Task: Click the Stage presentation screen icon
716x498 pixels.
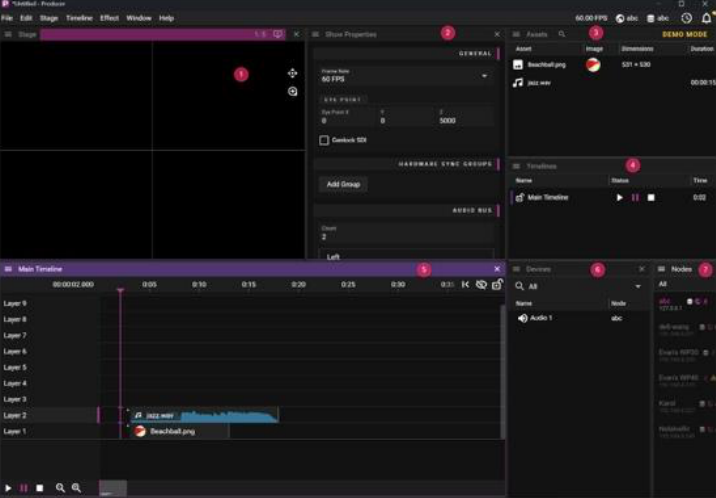Action: (278, 34)
